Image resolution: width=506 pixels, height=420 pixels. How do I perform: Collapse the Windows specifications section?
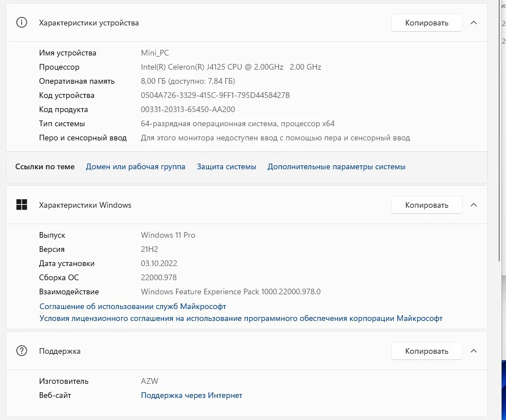pos(474,205)
